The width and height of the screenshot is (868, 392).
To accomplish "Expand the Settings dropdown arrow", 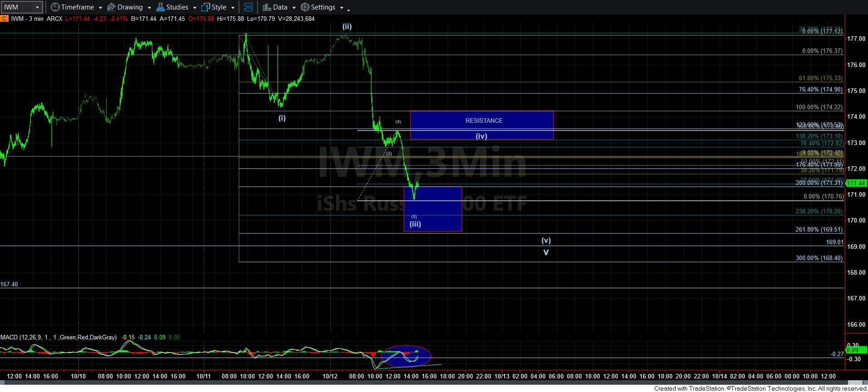I will [x=341, y=8].
